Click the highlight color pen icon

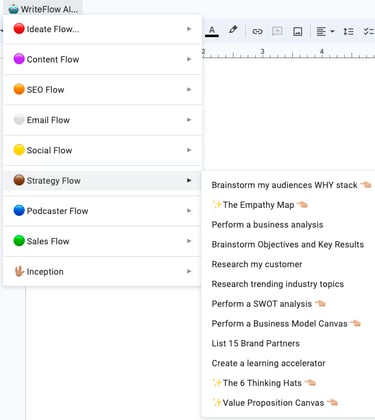pos(233,30)
